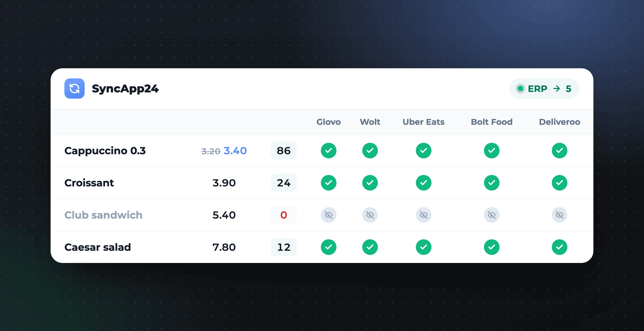Viewport: 644px width, 331px height.
Task: Click the arrow icon in ERP badge
Action: 557,88
